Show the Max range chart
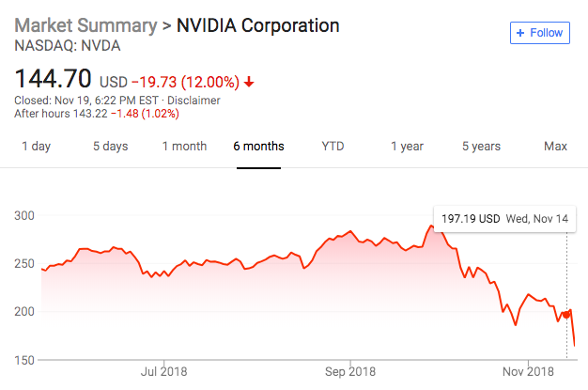Image resolution: width=588 pixels, height=390 pixels. 555,147
